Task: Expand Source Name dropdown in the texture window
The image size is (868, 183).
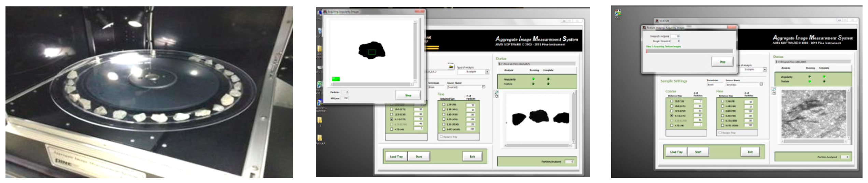Action: click(761, 84)
